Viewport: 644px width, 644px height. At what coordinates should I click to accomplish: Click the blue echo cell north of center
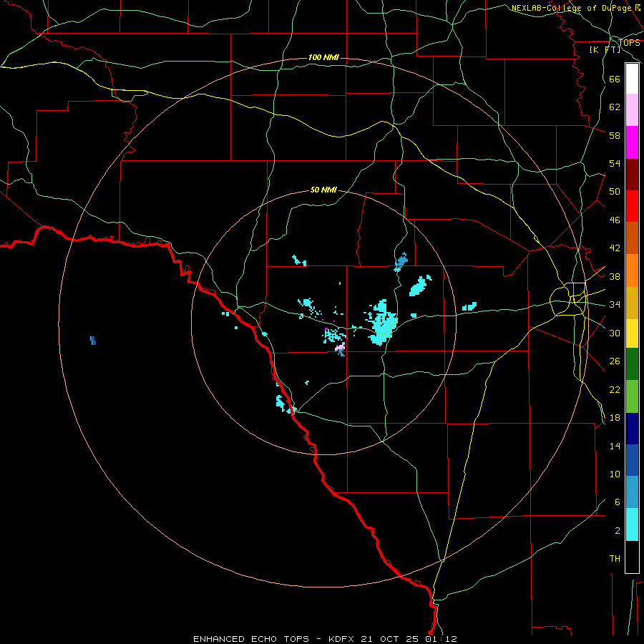[401, 260]
